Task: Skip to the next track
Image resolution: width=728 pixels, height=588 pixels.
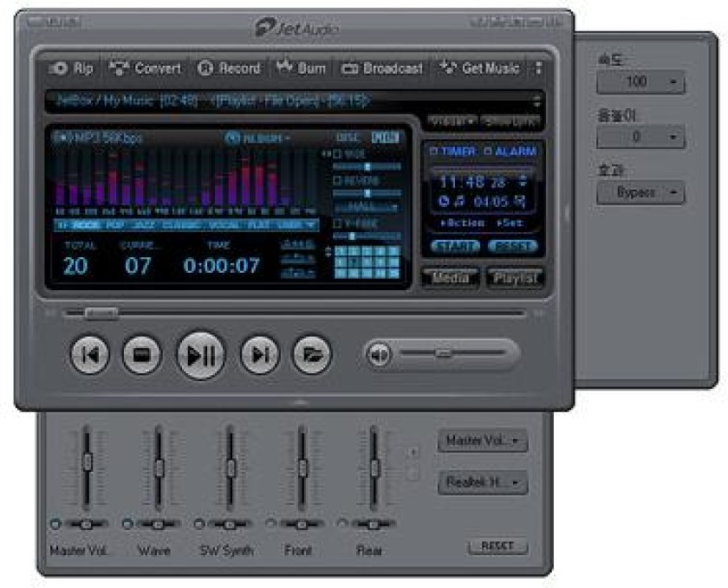Action: coord(260,354)
